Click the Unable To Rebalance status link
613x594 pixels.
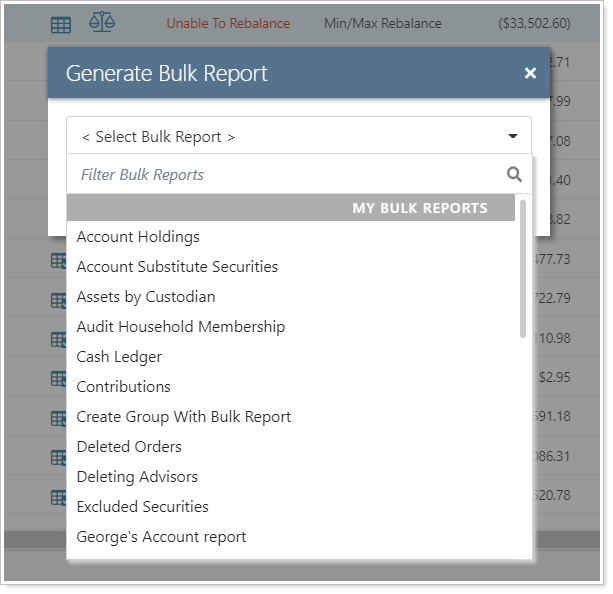tap(228, 23)
